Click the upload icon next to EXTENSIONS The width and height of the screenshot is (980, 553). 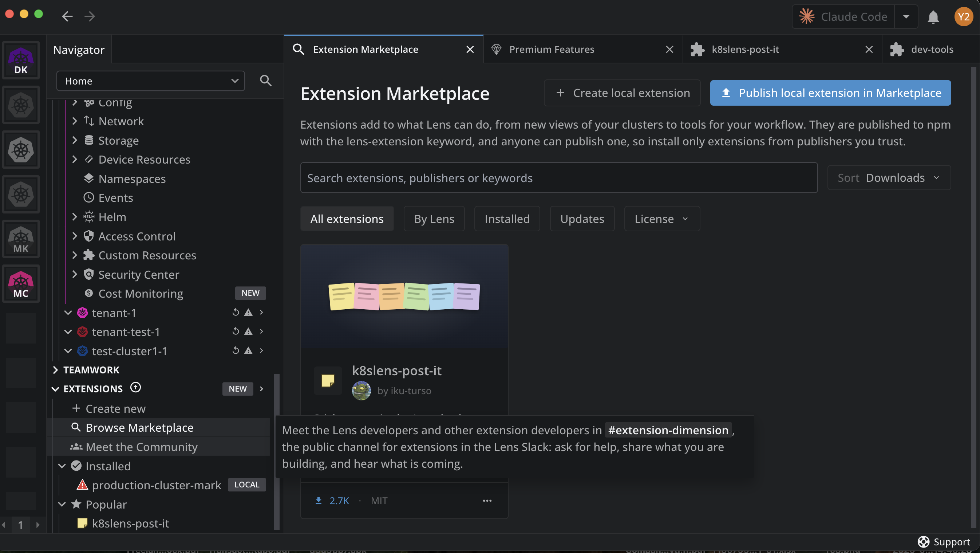pos(135,388)
